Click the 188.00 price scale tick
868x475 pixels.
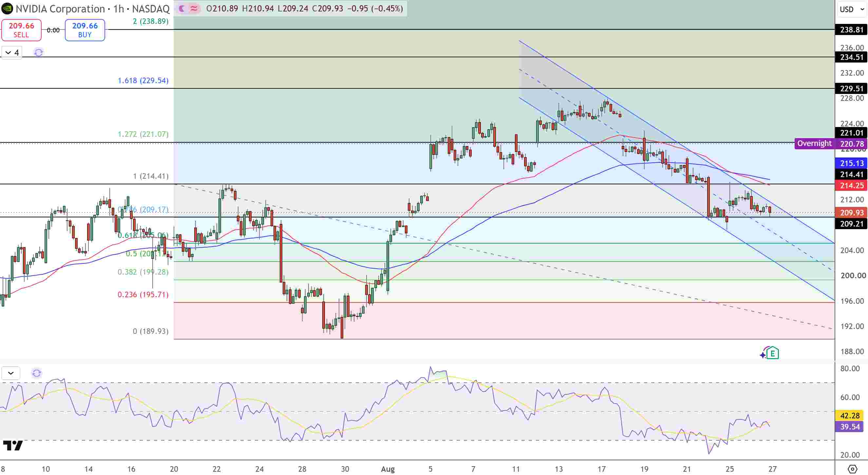852,352
